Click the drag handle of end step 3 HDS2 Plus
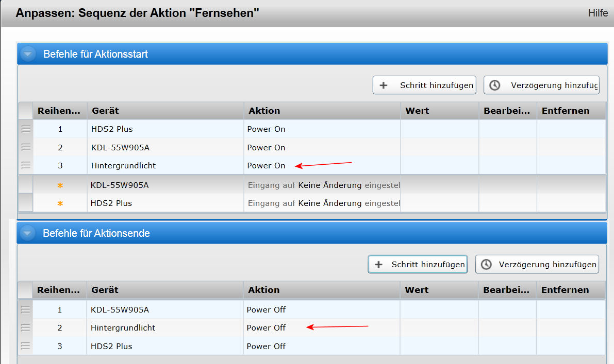The image size is (614, 364). (25, 346)
